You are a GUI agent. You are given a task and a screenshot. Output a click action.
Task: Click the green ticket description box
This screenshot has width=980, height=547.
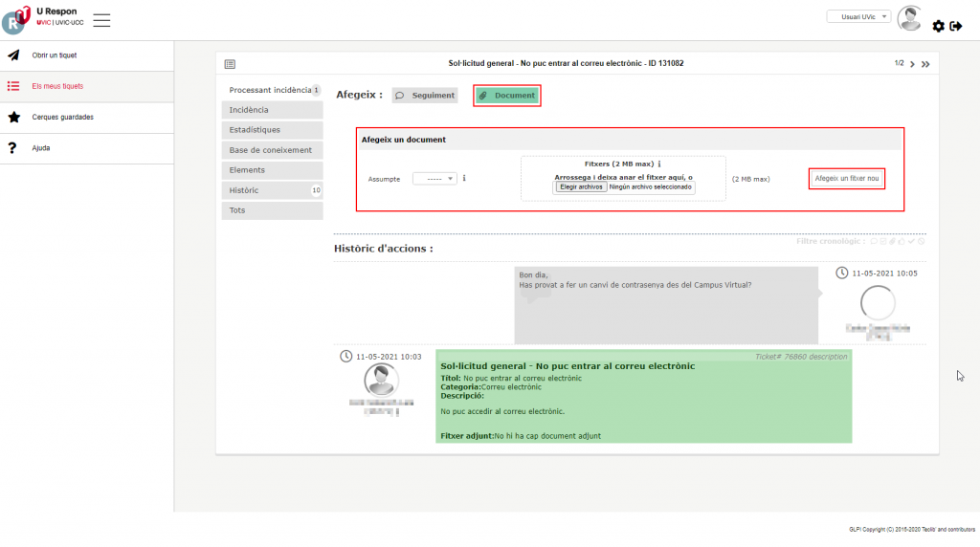[642, 397]
